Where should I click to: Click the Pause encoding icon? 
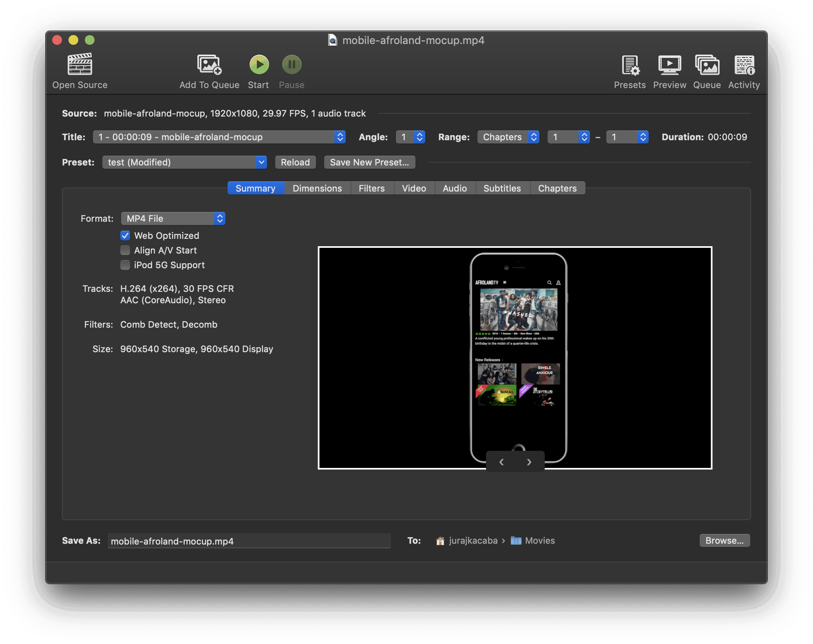click(x=292, y=64)
